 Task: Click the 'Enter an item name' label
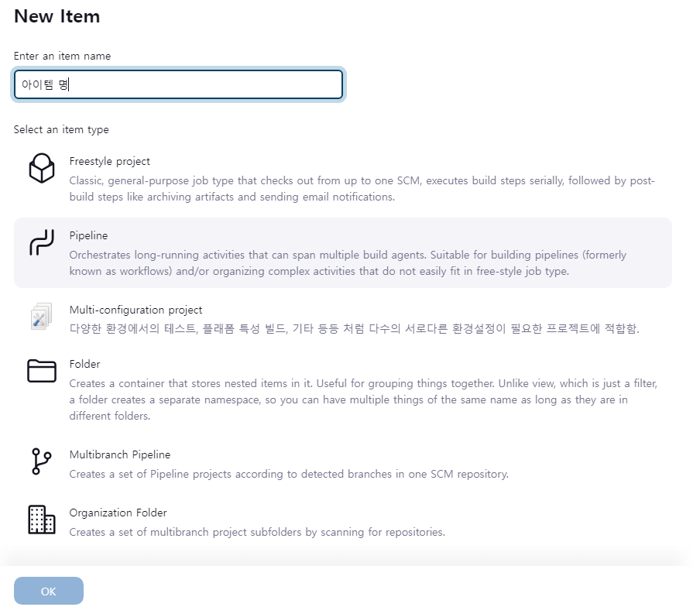click(62, 56)
